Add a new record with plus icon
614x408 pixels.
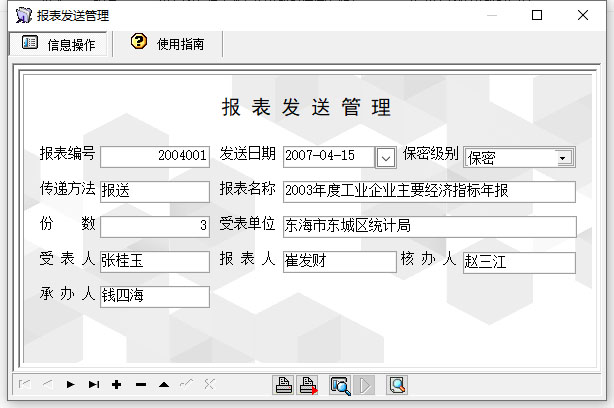click(x=116, y=385)
